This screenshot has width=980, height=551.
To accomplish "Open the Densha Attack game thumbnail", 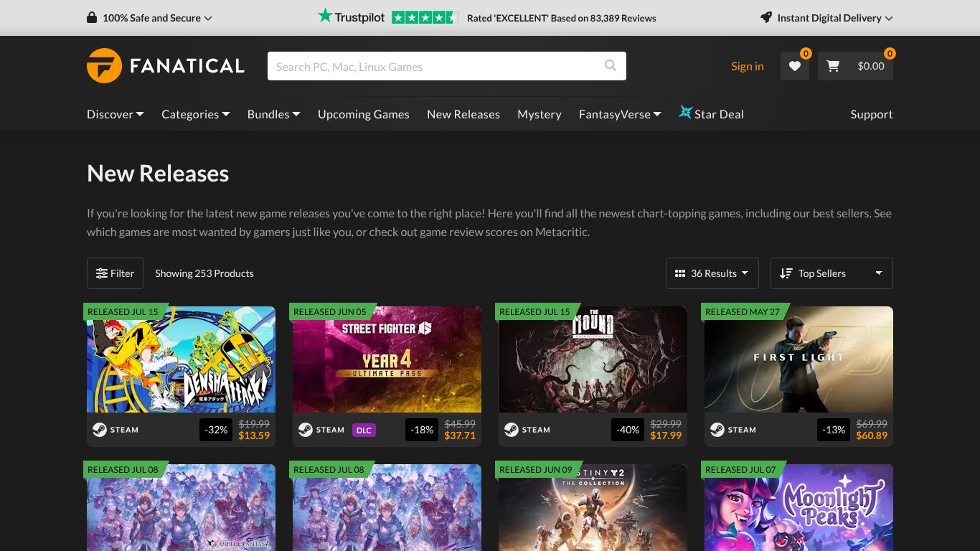I will click(x=181, y=359).
